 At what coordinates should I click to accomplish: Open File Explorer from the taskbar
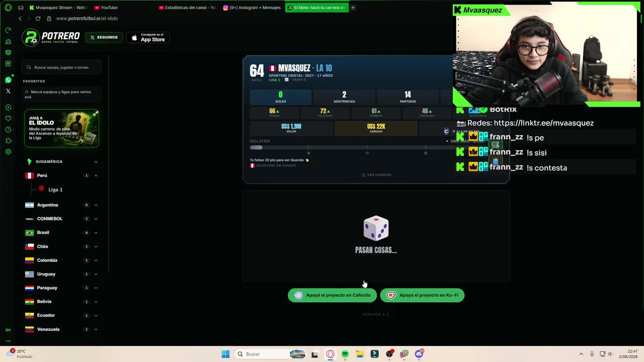tap(360, 354)
